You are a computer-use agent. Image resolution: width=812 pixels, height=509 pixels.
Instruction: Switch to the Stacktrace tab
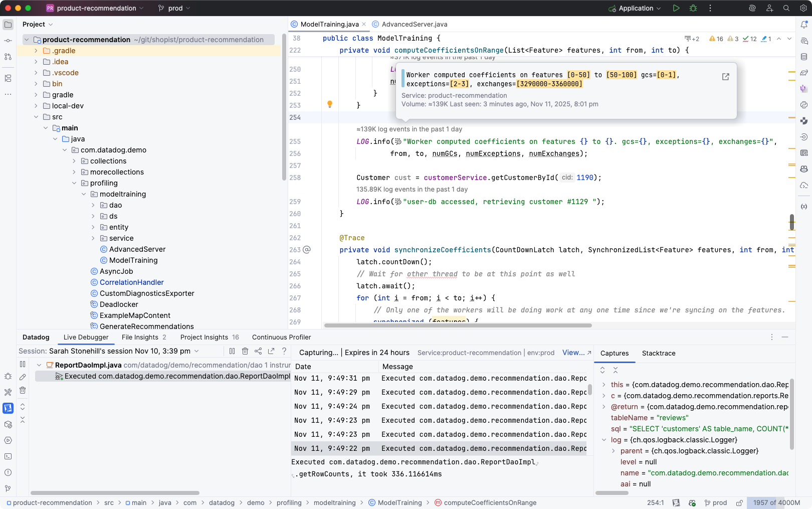[658, 353]
